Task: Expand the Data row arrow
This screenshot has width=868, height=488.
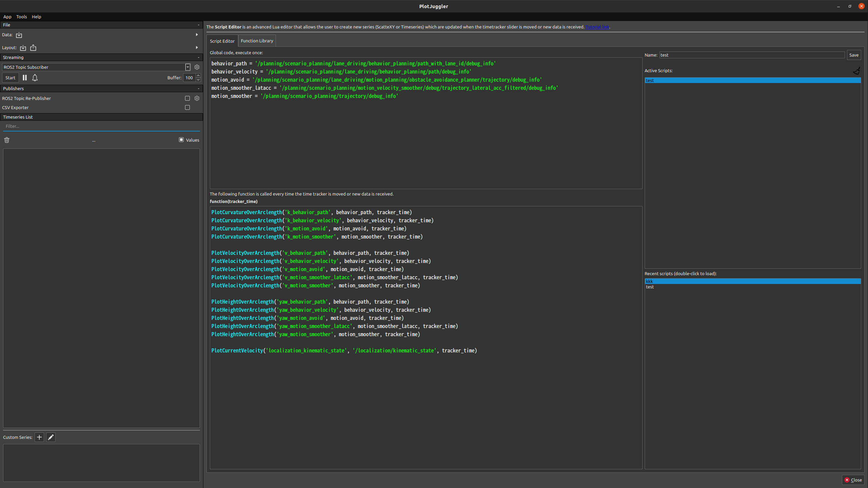Action: (197, 35)
